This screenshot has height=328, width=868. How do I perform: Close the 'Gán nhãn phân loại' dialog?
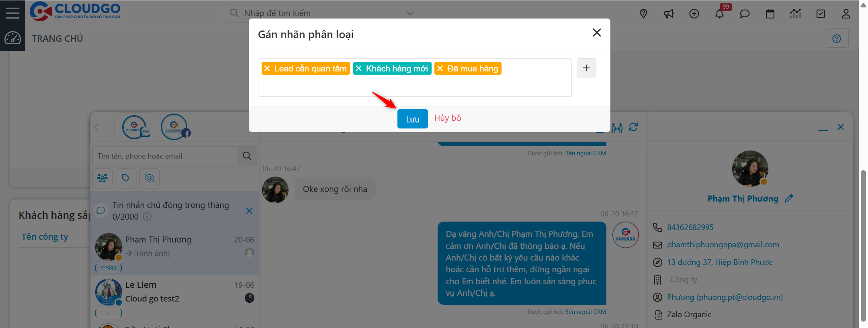[x=597, y=33]
